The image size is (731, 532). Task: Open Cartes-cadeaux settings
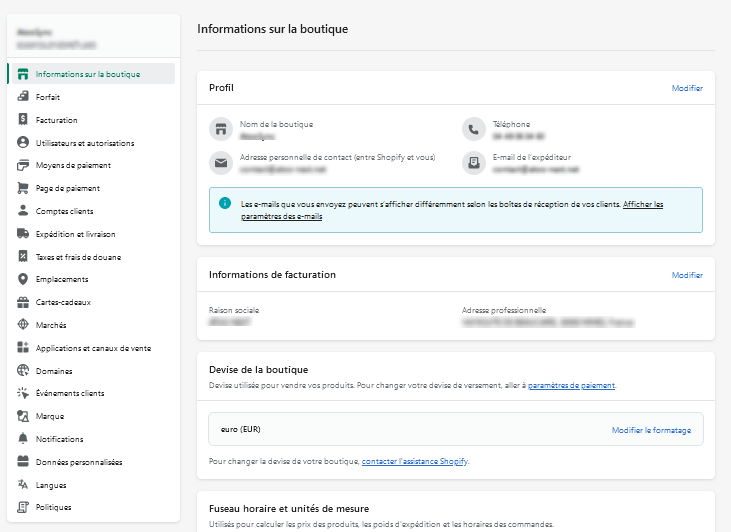coord(91,302)
